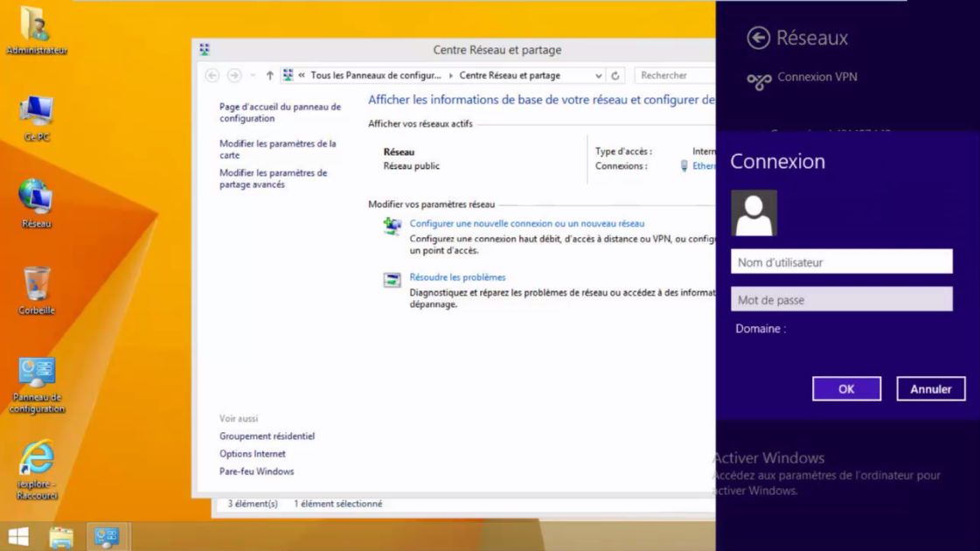Select Centre Réseau et partage breadcrumb
This screenshot has height=551, width=980.
pyautogui.click(x=510, y=75)
